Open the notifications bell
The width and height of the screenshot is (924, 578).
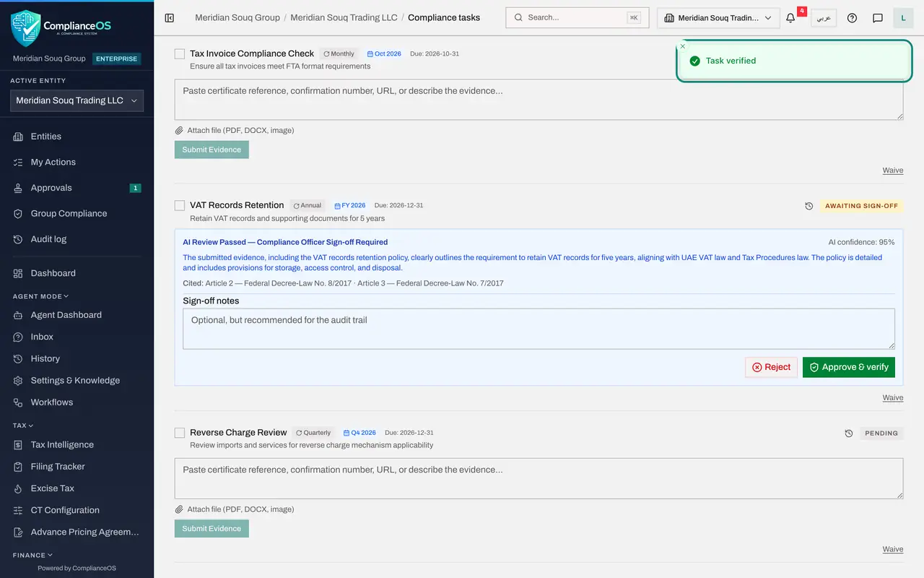[790, 18]
